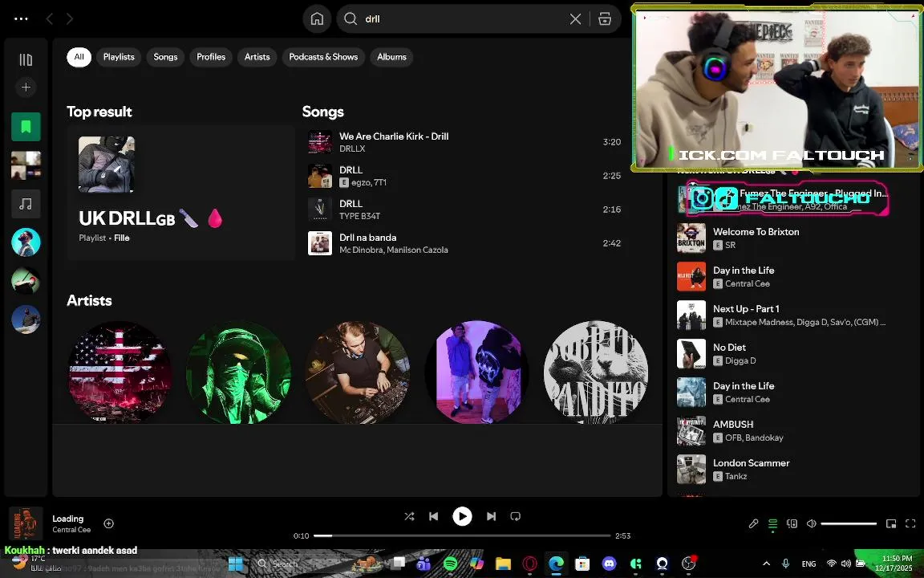This screenshot has width=924, height=578.
Task: Toggle repeat mode
Action: coord(516,517)
